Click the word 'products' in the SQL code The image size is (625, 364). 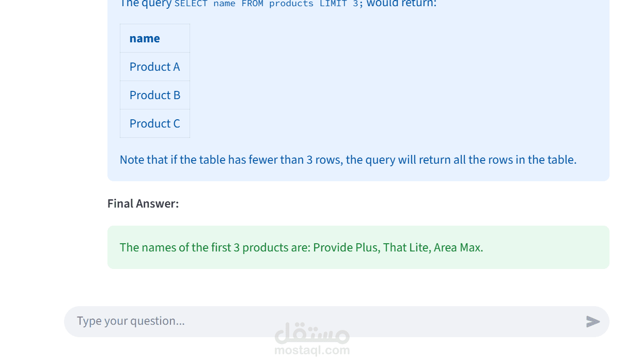(x=291, y=4)
